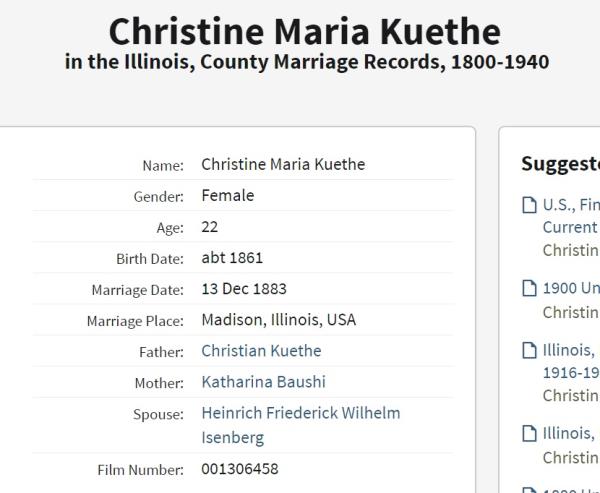Open the fourth suggested record, Illinois
The image size is (600, 493).
(x=570, y=434)
